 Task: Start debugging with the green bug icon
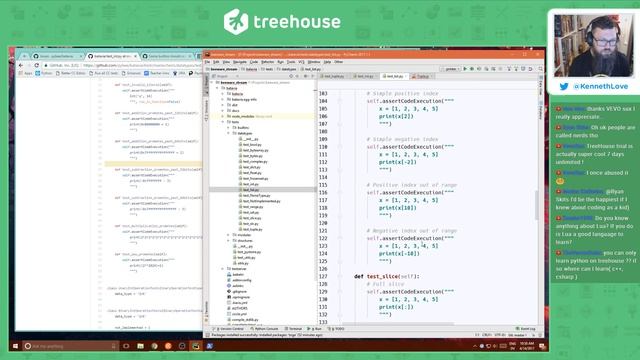tap(472, 69)
